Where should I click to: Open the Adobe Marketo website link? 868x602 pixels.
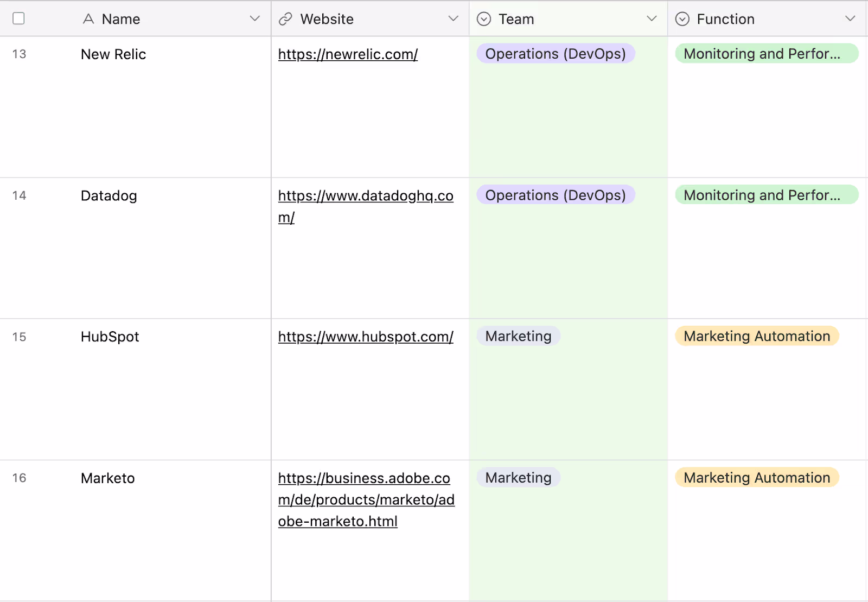pos(366,499)
